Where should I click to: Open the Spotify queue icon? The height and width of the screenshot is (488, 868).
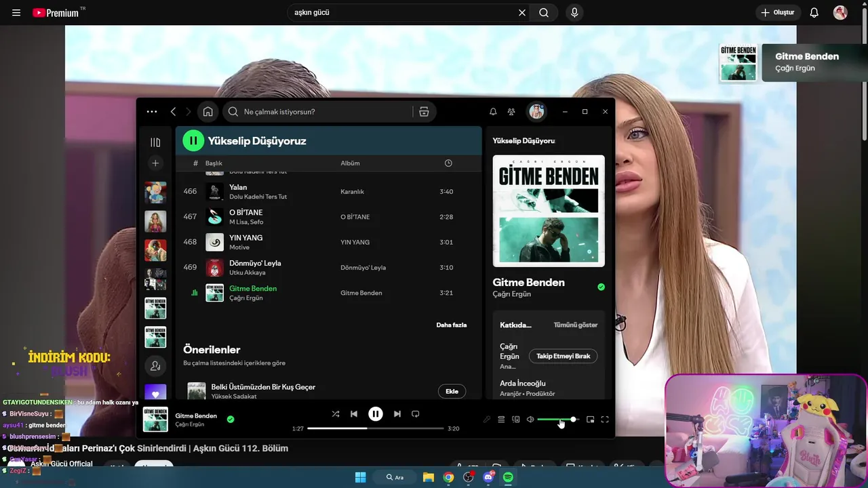click(x=501, y=420)
